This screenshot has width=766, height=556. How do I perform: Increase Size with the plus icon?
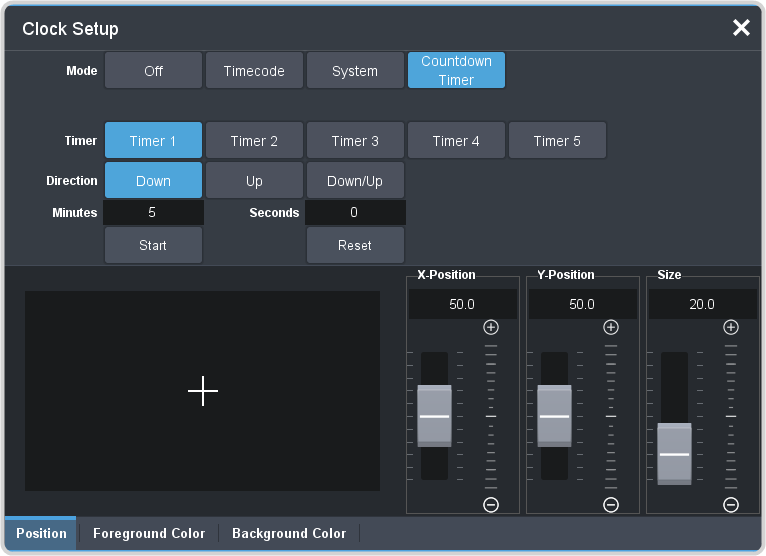730,327
